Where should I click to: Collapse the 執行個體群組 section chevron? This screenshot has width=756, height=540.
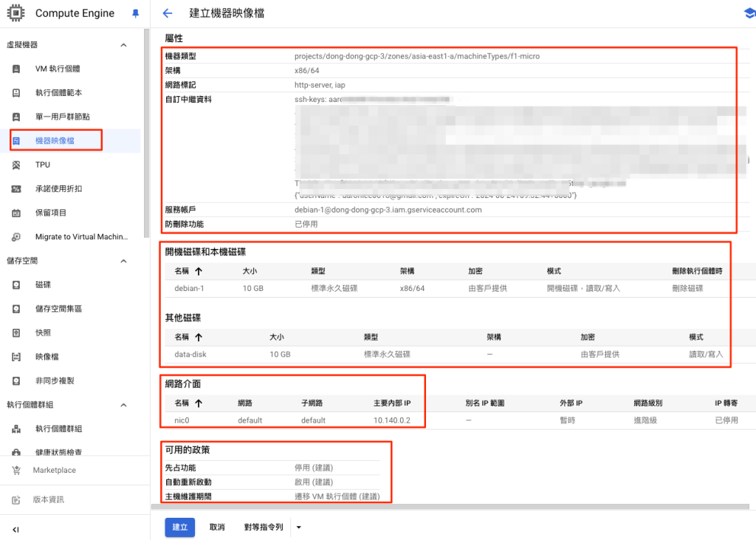(x=123, y=405)
